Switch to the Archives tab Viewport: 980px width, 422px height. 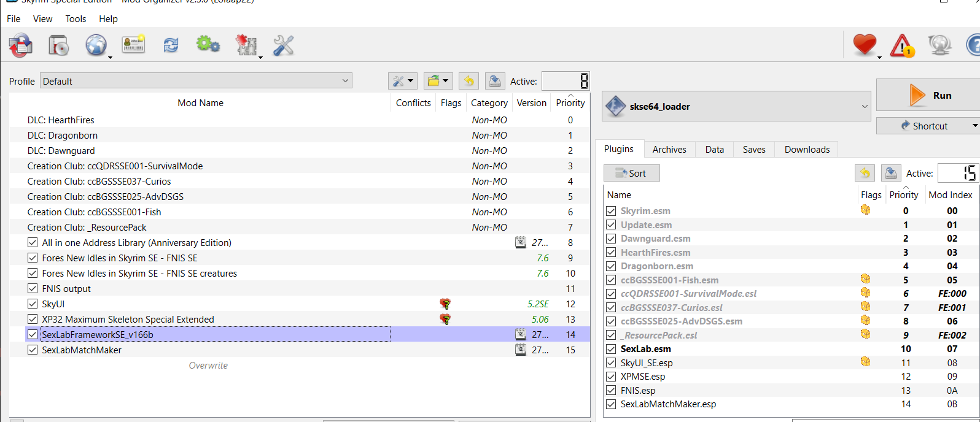(669, 150)
